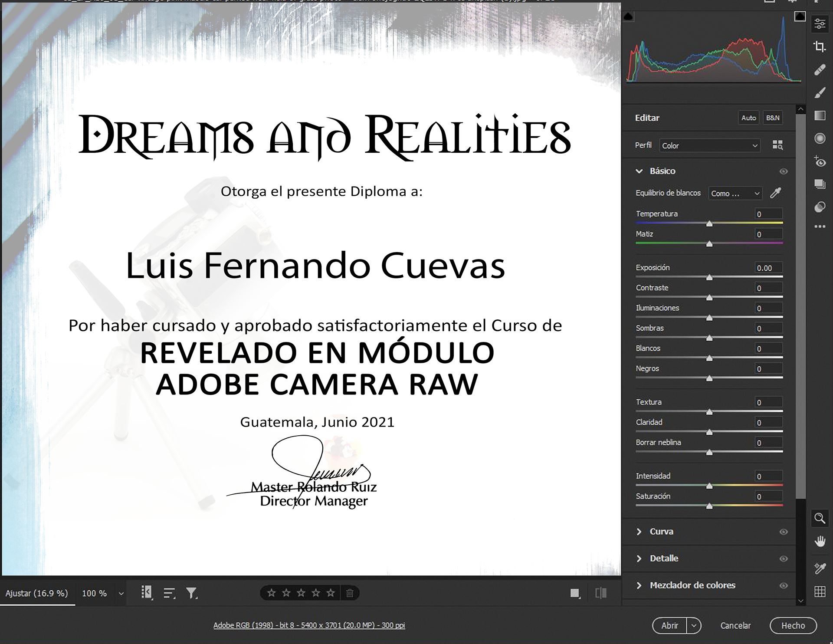Open the Perfil Color dropdown

point(710,145)
